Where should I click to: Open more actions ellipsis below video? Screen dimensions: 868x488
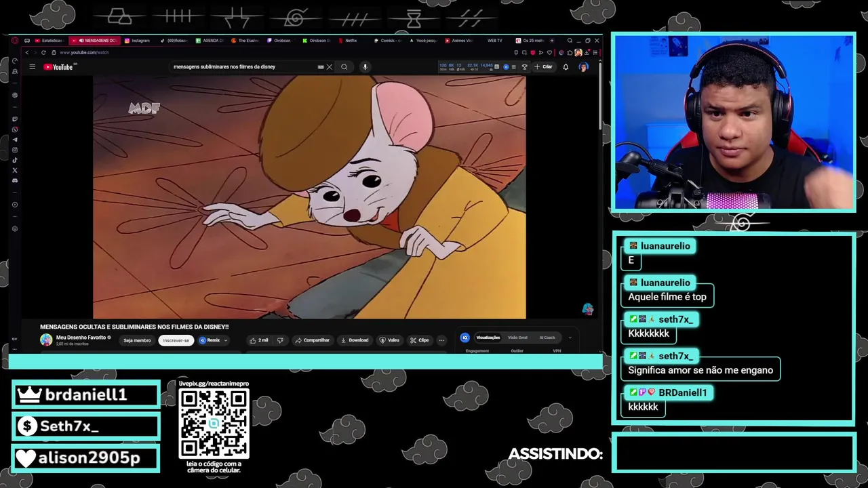(441, 340)
